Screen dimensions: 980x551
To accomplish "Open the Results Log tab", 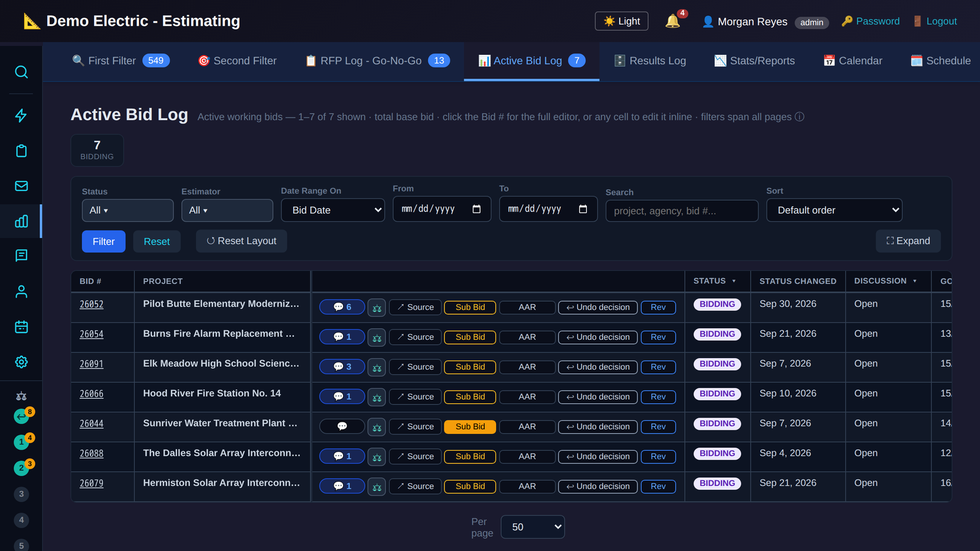I will click(650, 61).
